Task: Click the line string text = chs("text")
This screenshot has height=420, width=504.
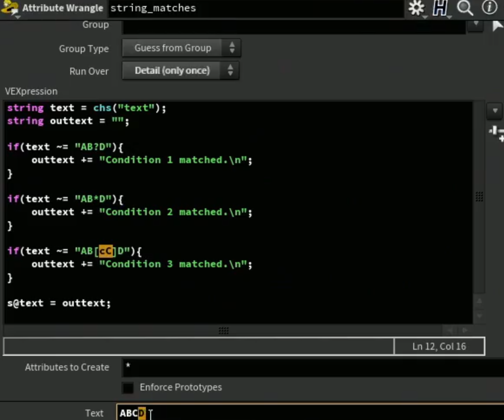Action: point(87,108)
